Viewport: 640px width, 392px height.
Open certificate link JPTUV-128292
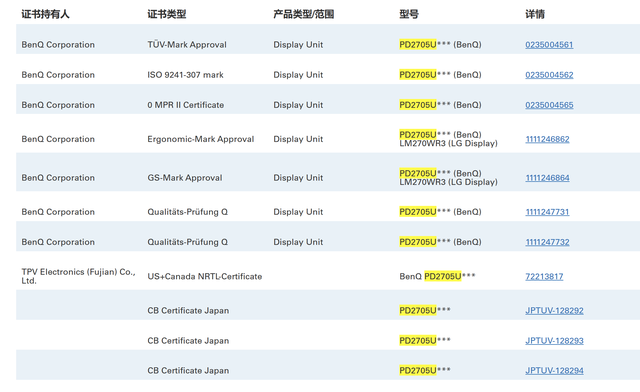tap(554, 311)
